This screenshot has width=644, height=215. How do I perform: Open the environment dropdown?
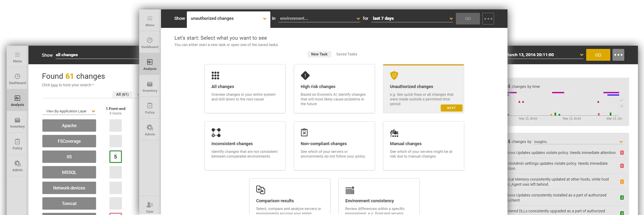pos(358,19)
